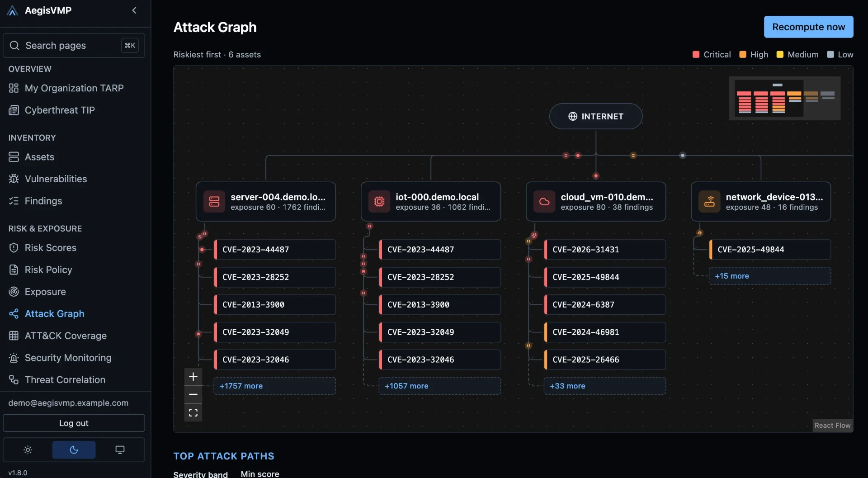
Task: Click the Critical severity legend swatch
Action: [696, 55]
